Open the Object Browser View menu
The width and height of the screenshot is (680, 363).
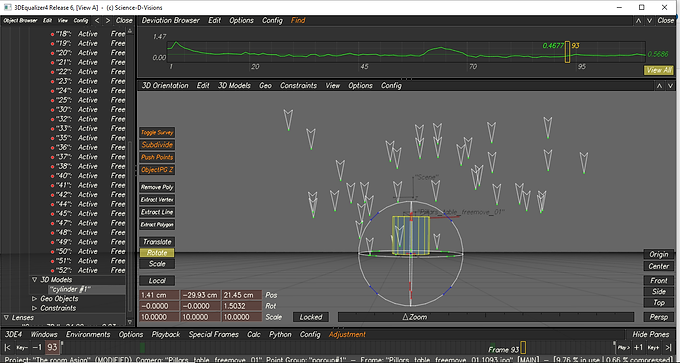(x=63, y=20)
